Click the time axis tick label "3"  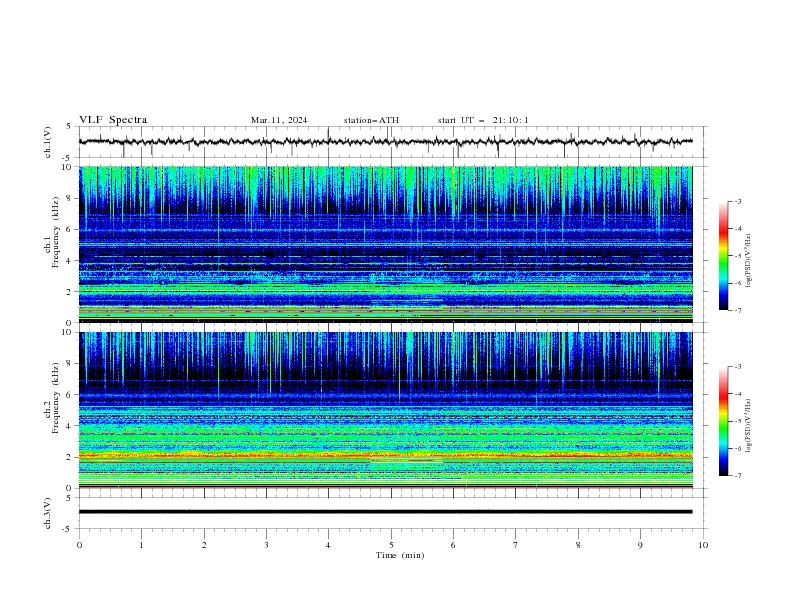pos(266,545)
